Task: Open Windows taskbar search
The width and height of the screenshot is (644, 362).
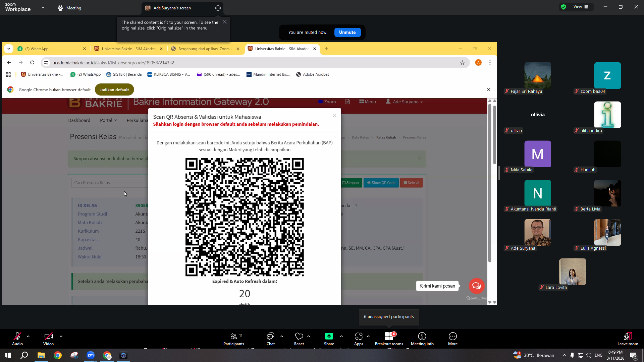Action: 24,355
